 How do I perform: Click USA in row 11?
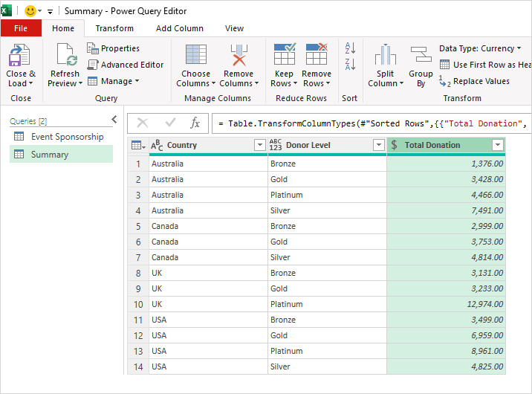coord(159,320)
